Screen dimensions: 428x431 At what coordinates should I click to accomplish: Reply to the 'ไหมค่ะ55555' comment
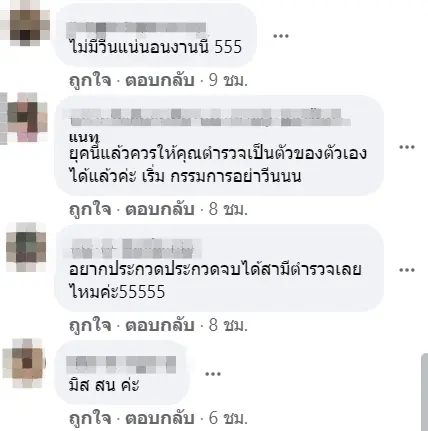(x=160, y=325)
